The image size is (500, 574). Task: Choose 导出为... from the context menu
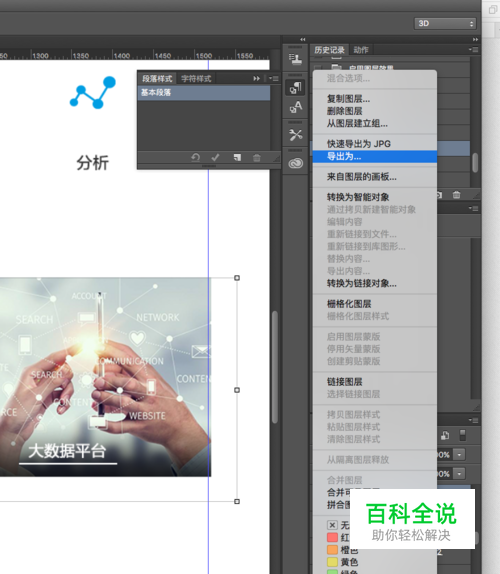pyautogui.click(x=375, y=157)
